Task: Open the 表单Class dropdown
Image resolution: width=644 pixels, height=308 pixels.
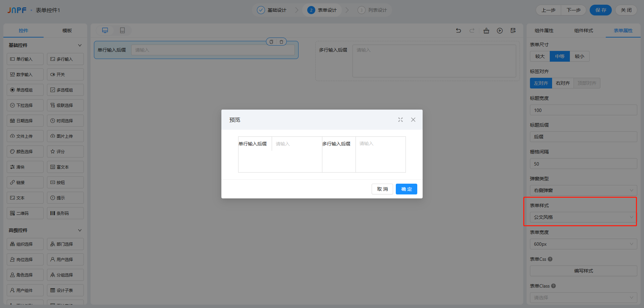Action: coord(584,298)
